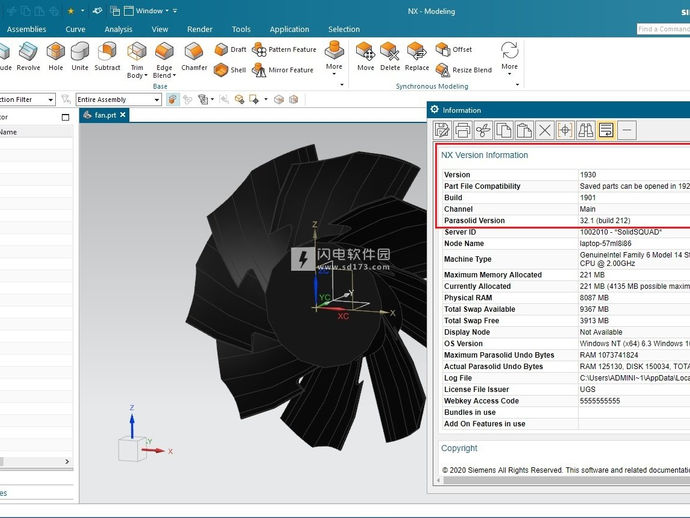The height and width of the screenshot is (518, 690).
Task: Select the Hole feature tool
Action: [55, 56]
